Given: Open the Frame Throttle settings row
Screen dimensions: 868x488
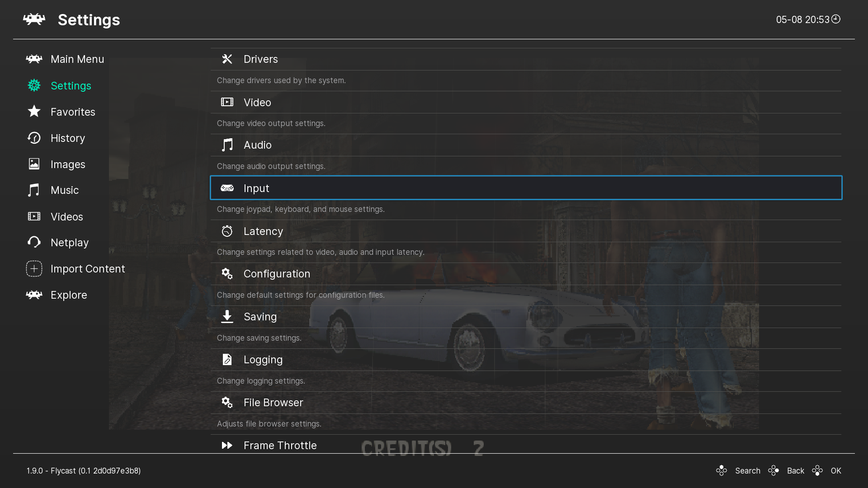Looking at the screenshot, I should coord(526,445).
